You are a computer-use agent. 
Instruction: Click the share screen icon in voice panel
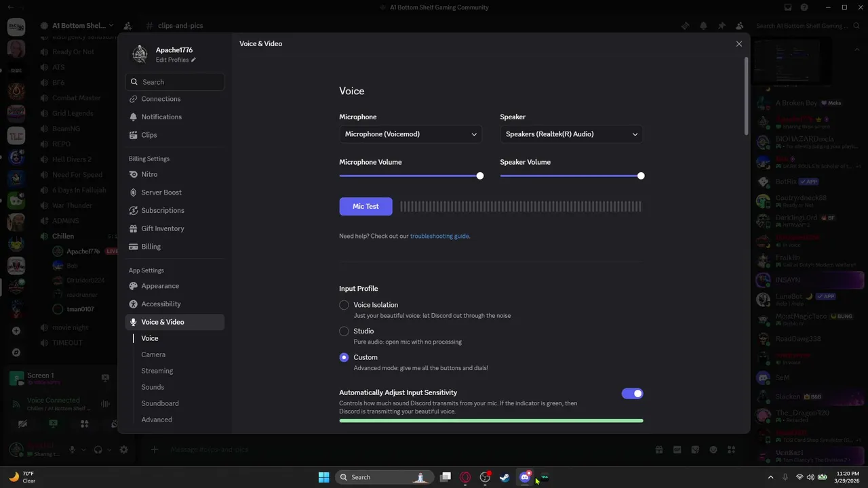click(54, 424)
